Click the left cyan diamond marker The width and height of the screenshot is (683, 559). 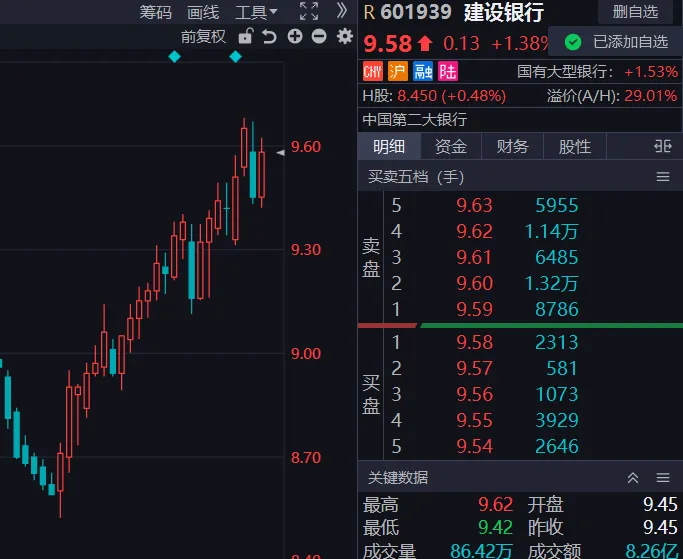point(175,56)
